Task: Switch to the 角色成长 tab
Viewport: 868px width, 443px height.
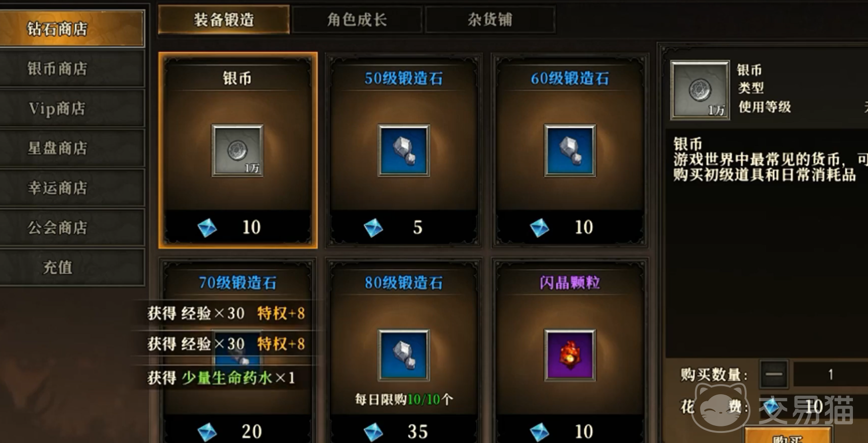Action: tap(357, 20)
